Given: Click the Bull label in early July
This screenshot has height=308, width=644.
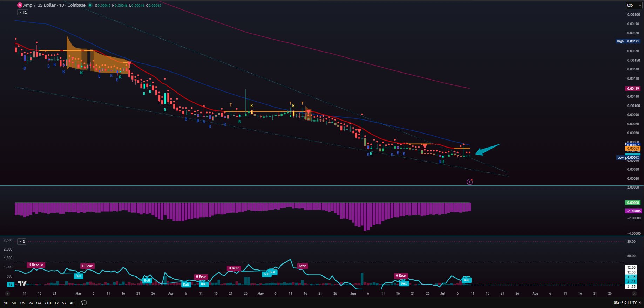Looking at the screenshot, I should (467, 280).
